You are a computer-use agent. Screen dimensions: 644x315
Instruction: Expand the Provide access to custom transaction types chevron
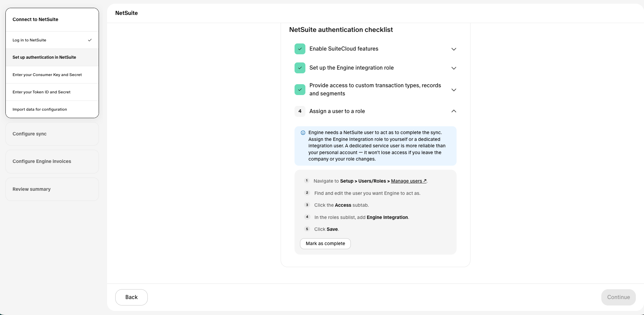click(454, 90)
